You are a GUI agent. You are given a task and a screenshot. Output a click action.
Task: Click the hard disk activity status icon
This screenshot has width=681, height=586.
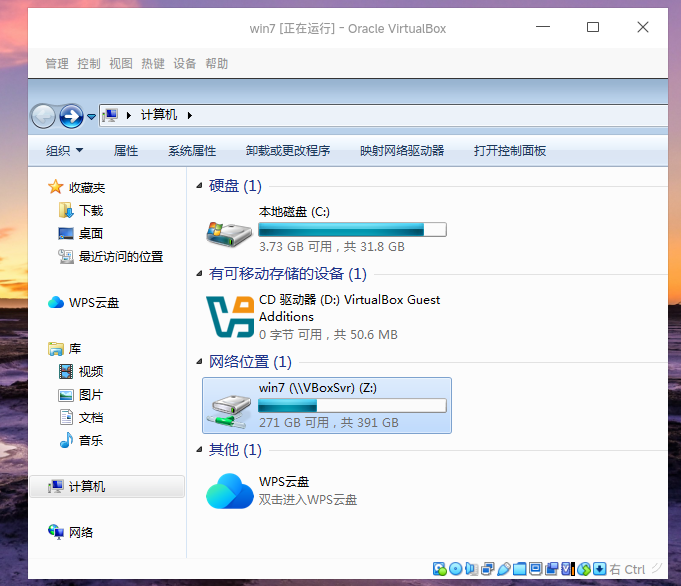click(440, 569)
